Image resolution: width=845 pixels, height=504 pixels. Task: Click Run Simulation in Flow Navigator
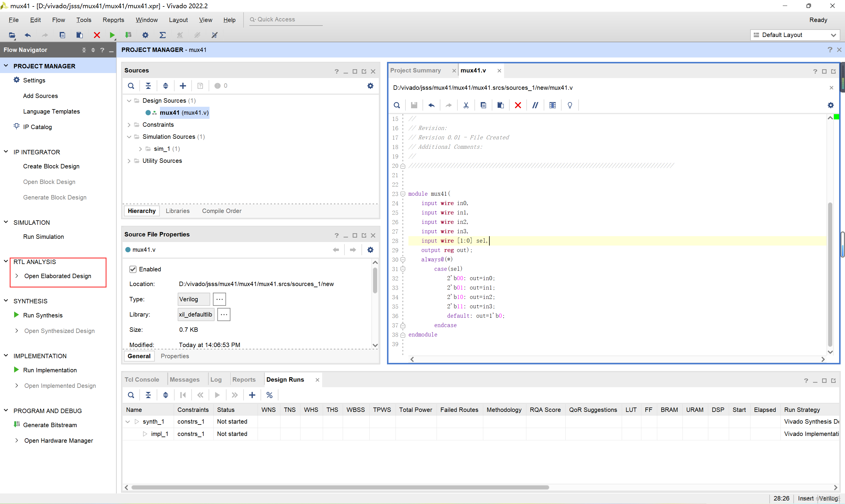point(43,236)
